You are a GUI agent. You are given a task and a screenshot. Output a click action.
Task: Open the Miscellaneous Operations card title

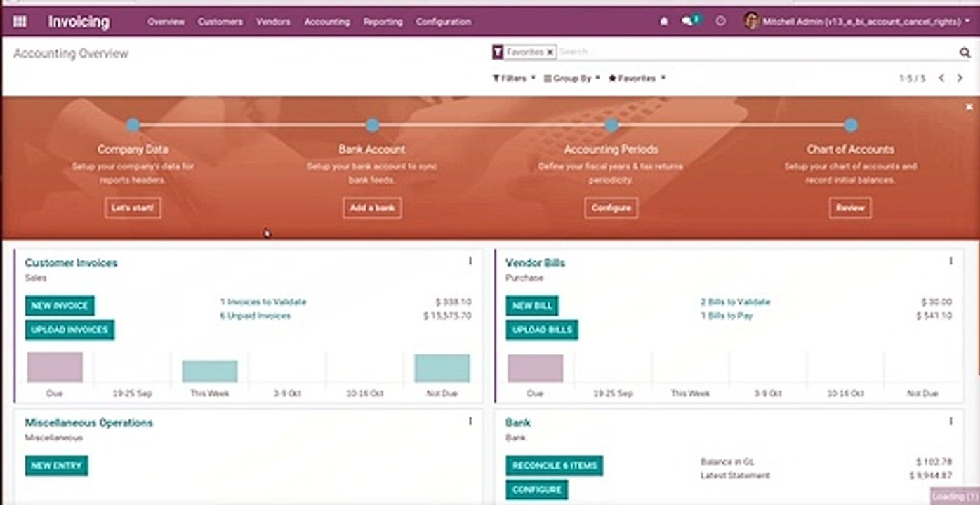(x=88, y=423)
